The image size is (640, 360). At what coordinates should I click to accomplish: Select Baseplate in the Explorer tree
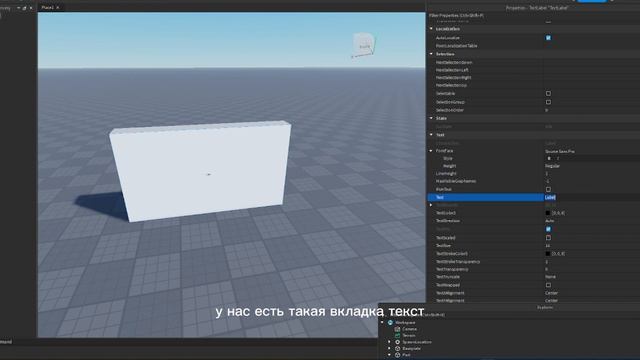pos(411,349)
